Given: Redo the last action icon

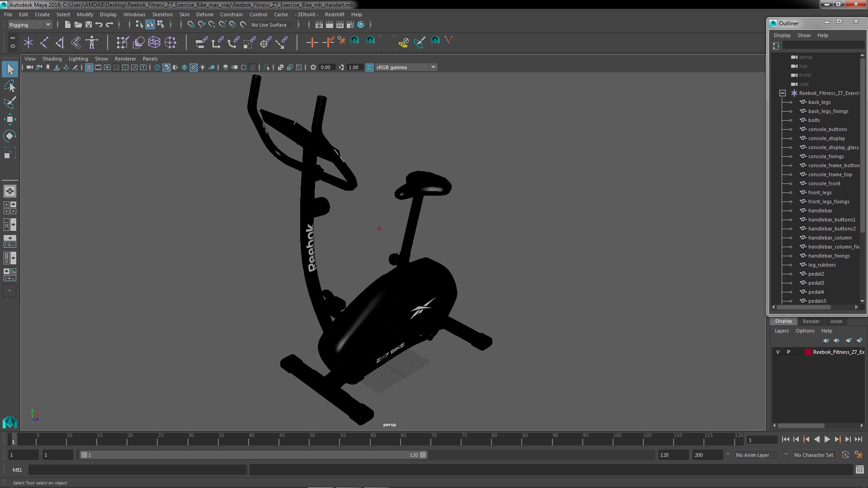Looking at the screenshot, I should pos(109,25).
